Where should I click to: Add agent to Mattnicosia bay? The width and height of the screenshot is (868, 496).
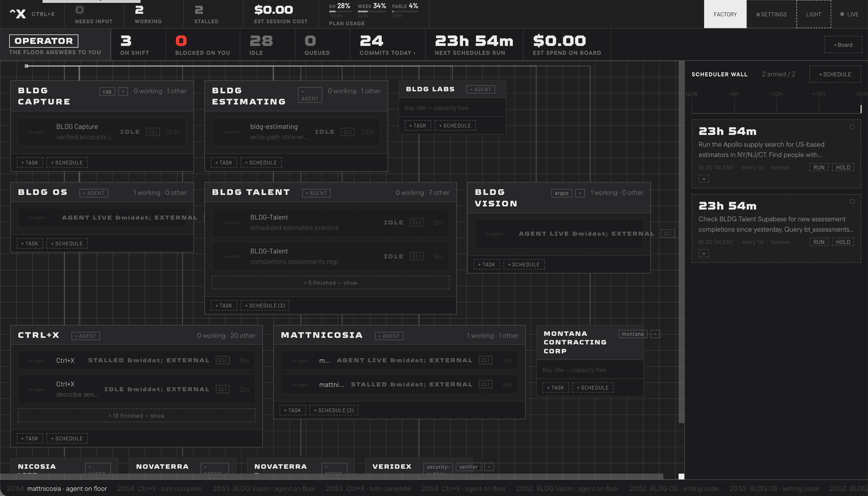click(389, 336)
